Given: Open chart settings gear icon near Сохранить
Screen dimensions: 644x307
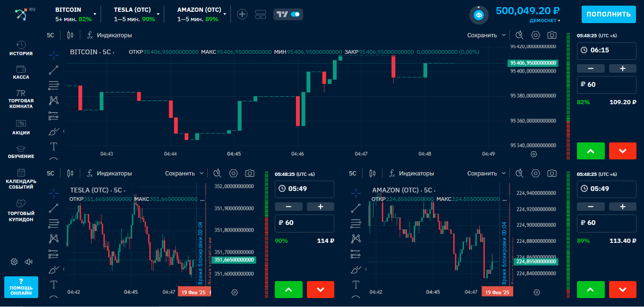Looking at the screenshot, I should click(535, 35).
